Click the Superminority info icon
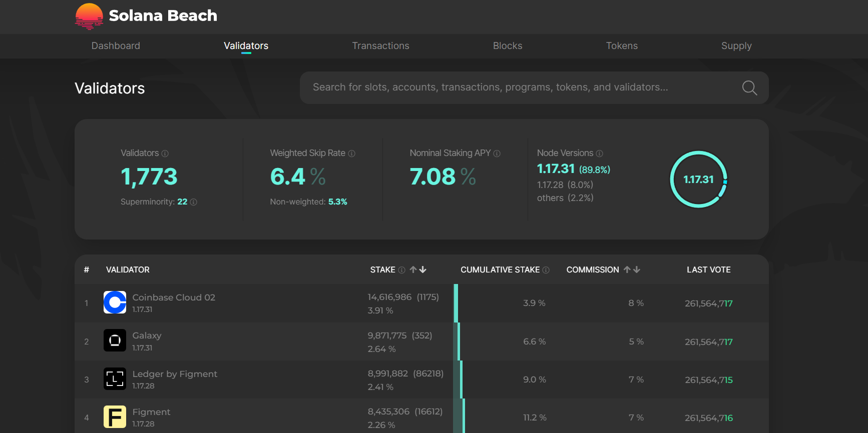Screen dimensions: 868x433 point(194,202)
